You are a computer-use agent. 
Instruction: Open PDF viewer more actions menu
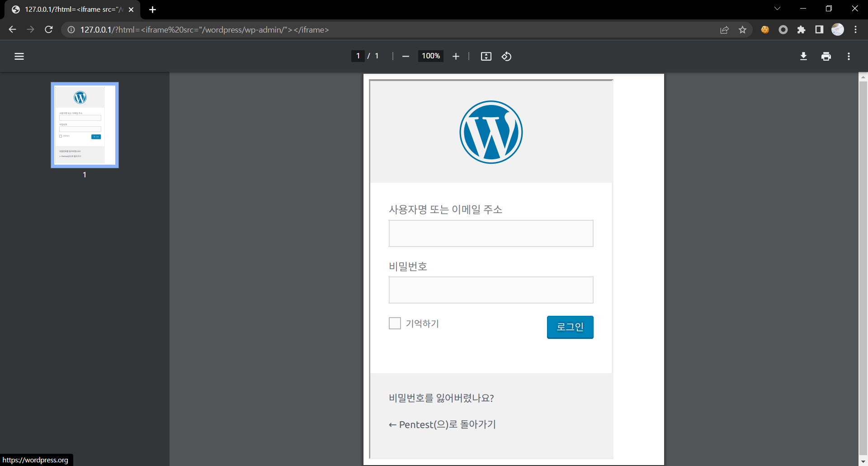coord(849,57)
